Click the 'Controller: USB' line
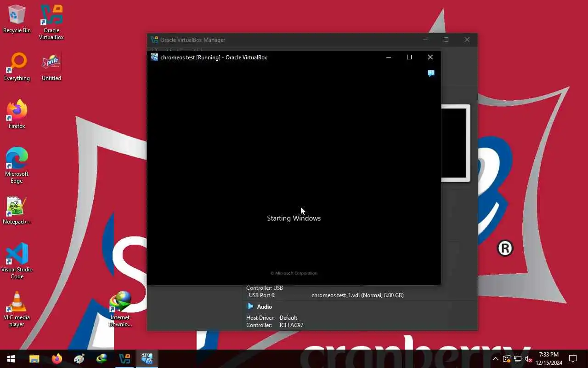 click(x=265, y=288)
